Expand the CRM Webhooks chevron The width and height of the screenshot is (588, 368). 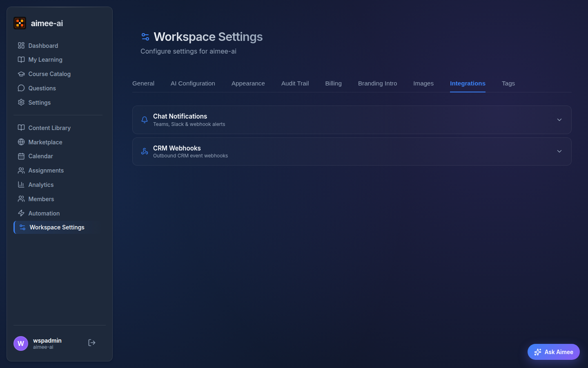pos(559,151)
